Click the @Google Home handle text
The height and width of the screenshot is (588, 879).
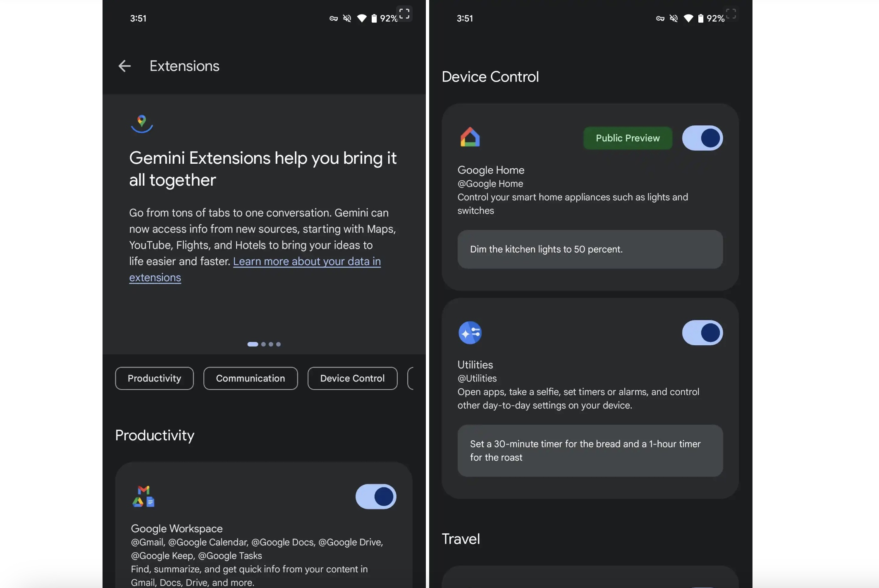(490, 183)
